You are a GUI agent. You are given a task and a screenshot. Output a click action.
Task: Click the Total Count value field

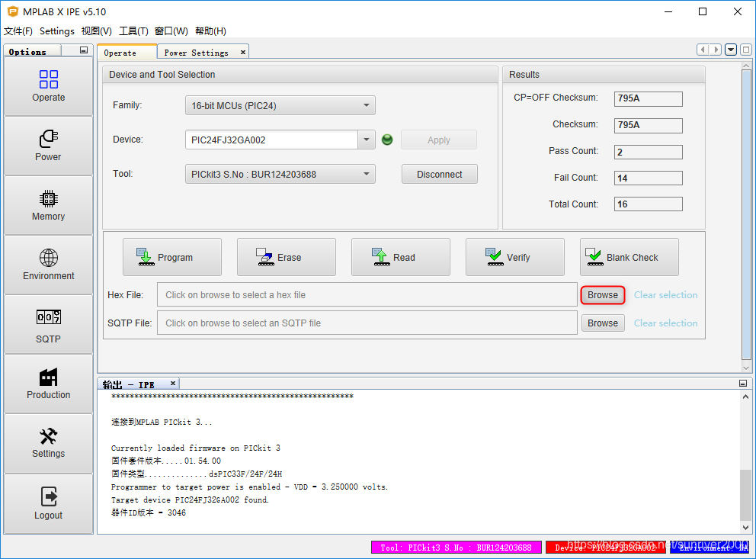(x=648, y=204)
